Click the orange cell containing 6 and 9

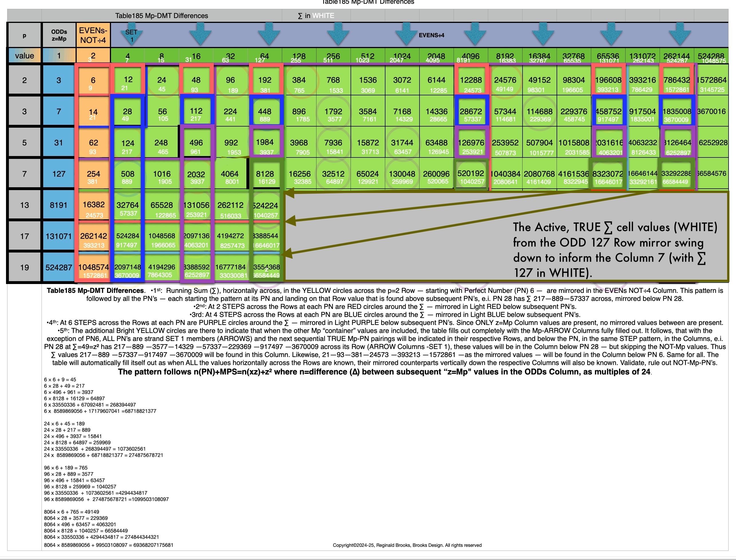(x=93, y=81)
